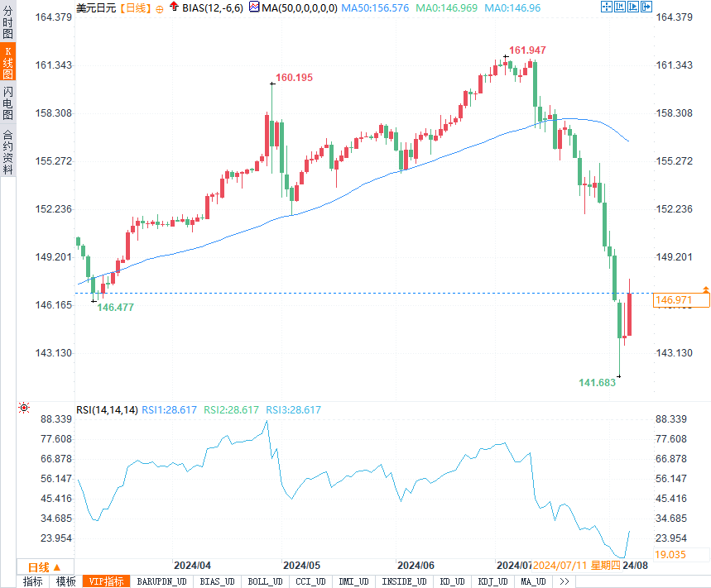This screenshot has width=711, height=588.
Task: Select the DMI_UD indicator
Action: pyautogui.click(x=353, y=581)
